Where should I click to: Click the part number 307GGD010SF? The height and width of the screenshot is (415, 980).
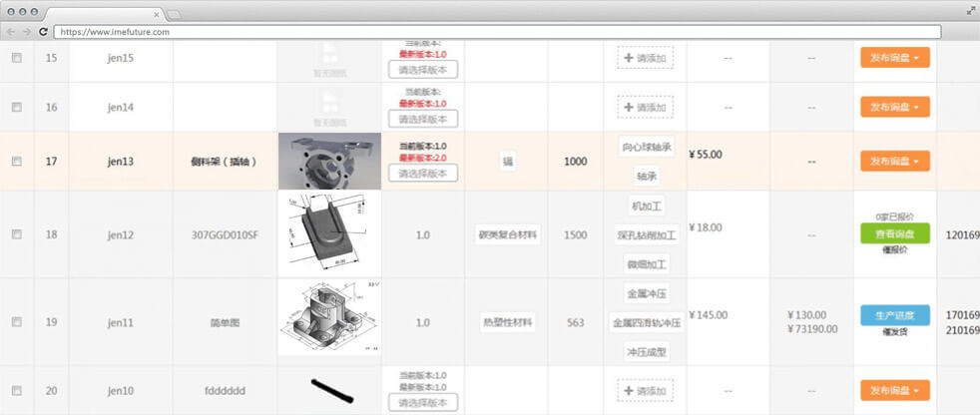tap(225, 235)
